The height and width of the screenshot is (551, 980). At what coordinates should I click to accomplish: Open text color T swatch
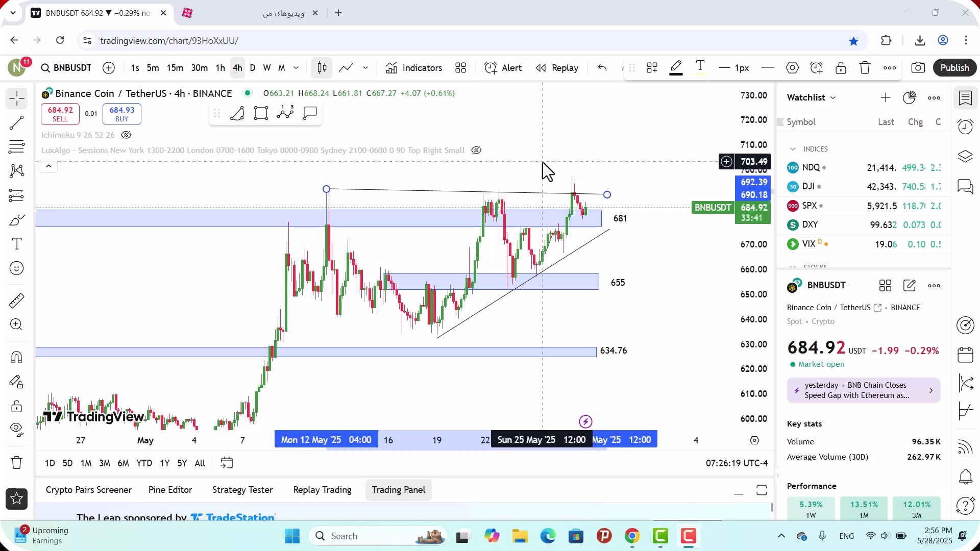pos(700,68)
